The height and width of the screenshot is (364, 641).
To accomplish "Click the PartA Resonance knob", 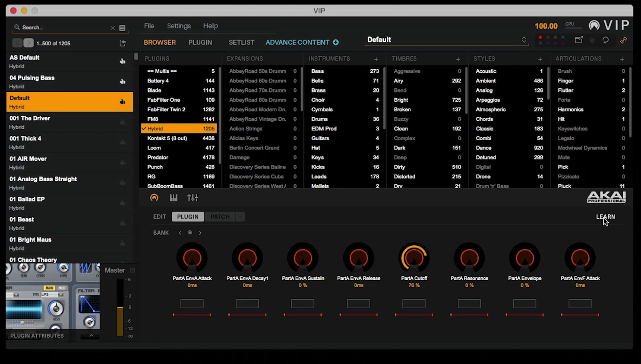I will 469,258.
